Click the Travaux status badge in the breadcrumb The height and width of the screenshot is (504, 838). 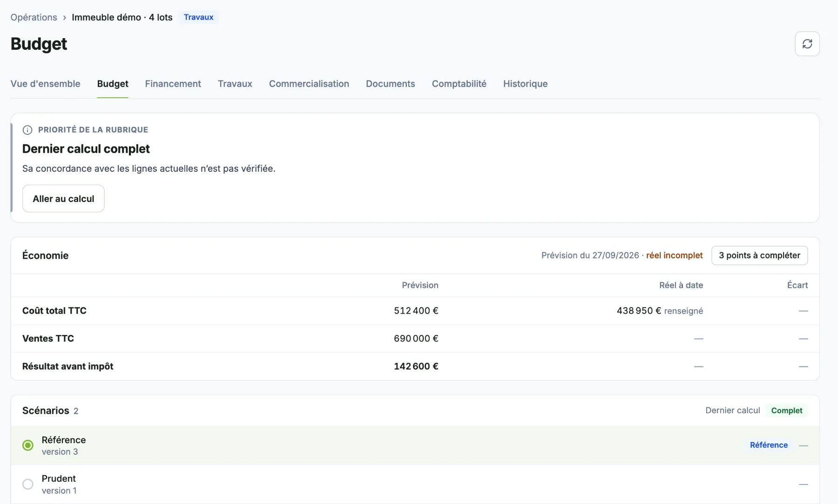coord(198,17)
